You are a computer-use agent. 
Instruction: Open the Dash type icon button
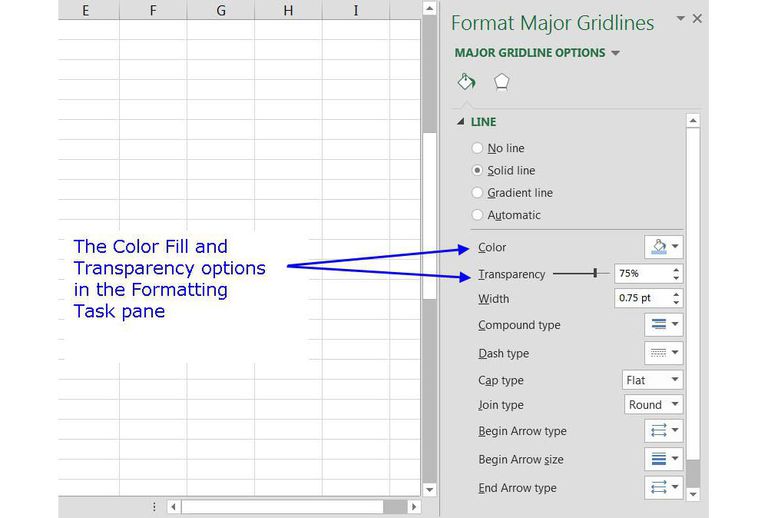(659, 353)
